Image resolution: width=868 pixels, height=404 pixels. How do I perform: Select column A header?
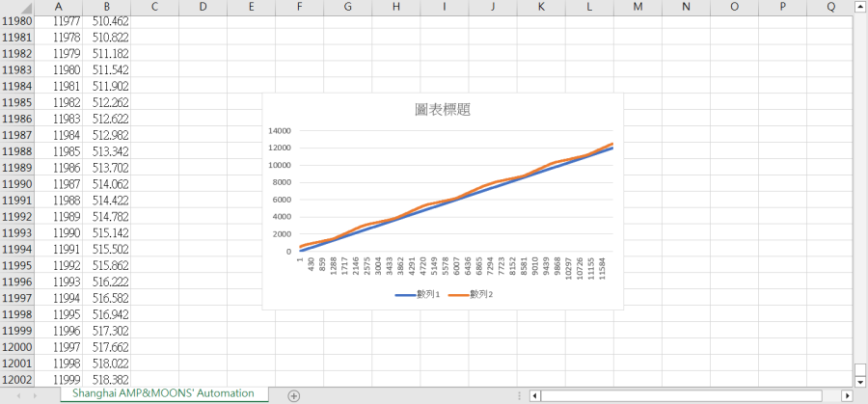coord(59,7)
